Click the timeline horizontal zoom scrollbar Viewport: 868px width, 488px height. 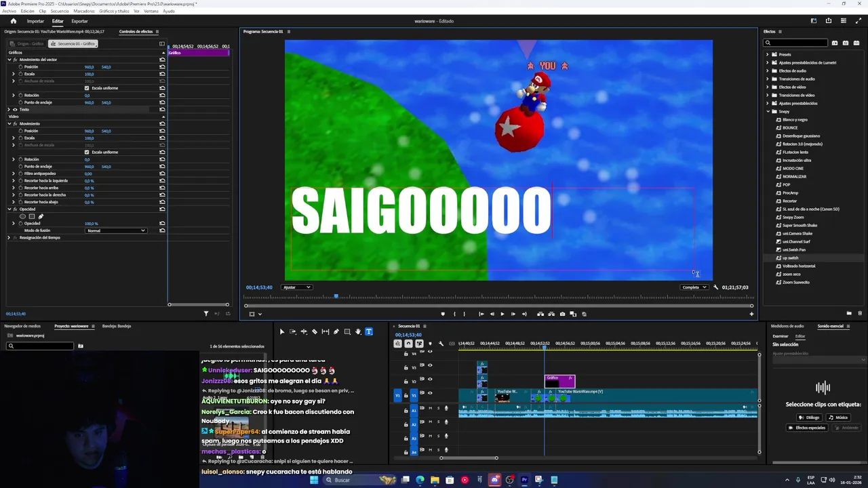click(x=469, y=458)
